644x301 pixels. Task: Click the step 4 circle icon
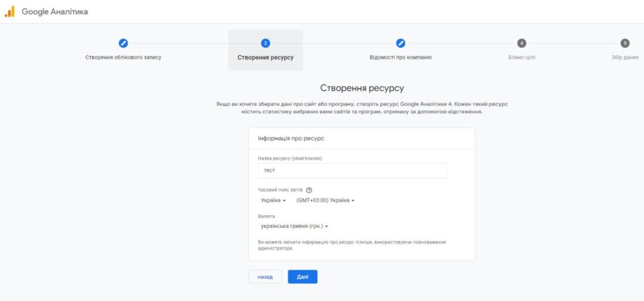tap(521, 43)
